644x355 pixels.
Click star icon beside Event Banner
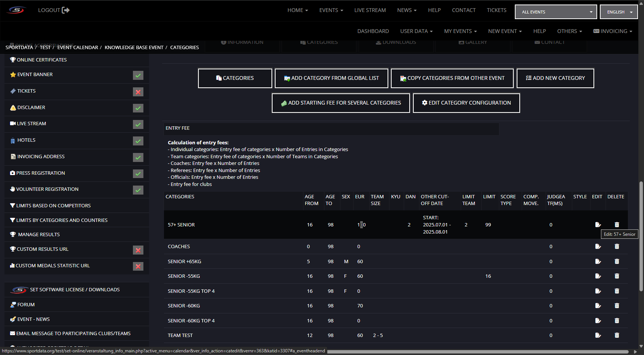[x=13, y=75]
